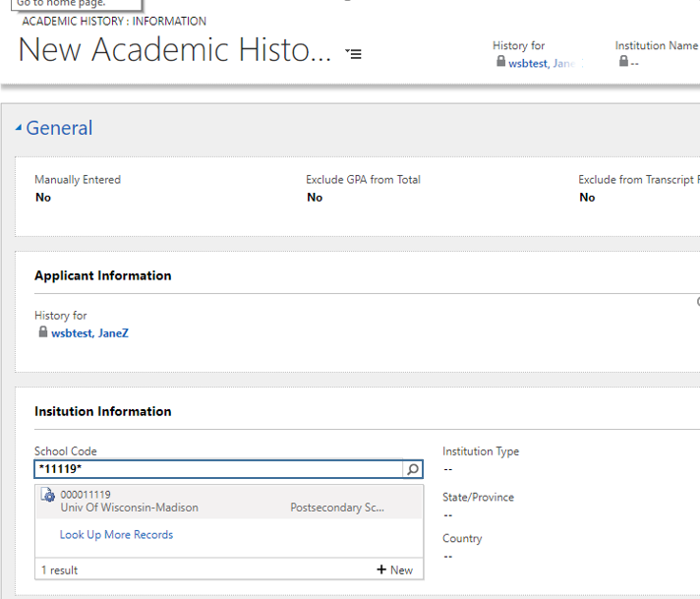The image size is (700, 599).
Task: Click lock icon beside wsbtest, JaneZ in Applicant Information
Action: [x=42, y=332]
